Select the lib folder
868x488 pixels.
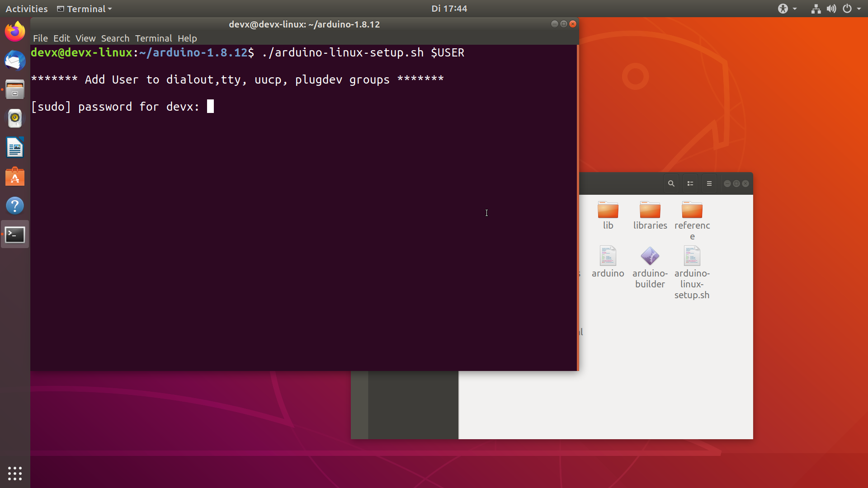click(x=608, y=216)
